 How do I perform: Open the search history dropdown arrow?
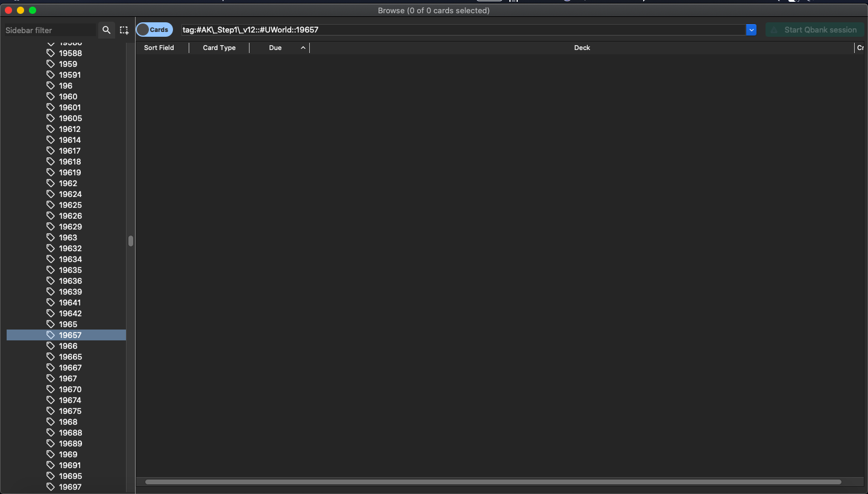pyautogui.click(x=751, y=30)
